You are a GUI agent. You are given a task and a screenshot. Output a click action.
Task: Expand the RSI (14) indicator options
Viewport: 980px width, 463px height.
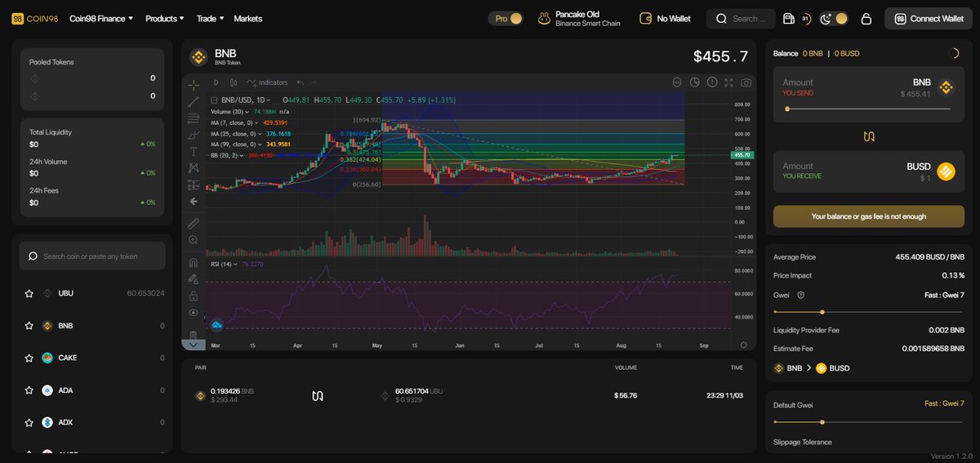236,264
